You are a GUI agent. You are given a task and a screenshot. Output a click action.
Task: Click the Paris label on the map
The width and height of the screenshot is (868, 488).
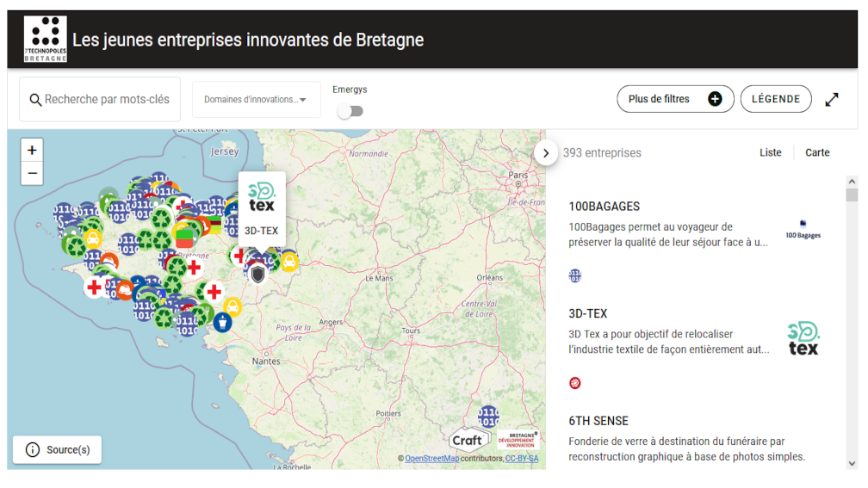(x=518, y=175)
